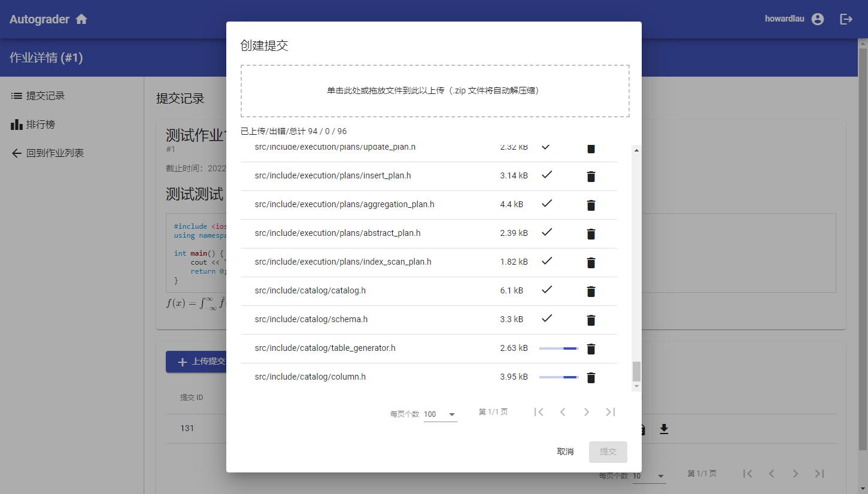Click the 4.4 kB size value

(x=512, y=204)
